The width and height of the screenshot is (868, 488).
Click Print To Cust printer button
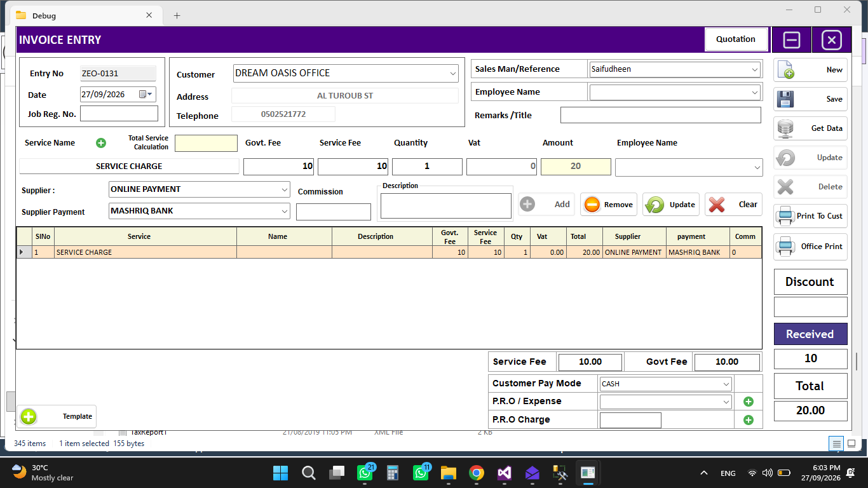coord(810,216)
